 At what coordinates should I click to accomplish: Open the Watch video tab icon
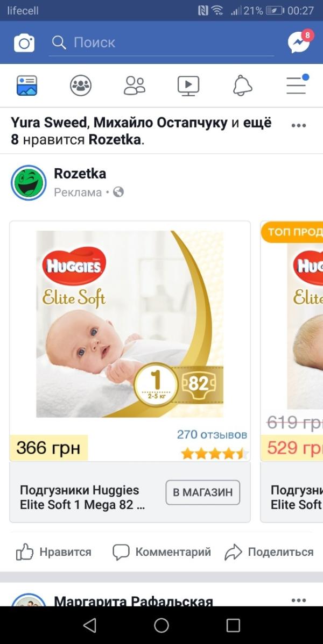pyautogui.click(x=188, y=86)
